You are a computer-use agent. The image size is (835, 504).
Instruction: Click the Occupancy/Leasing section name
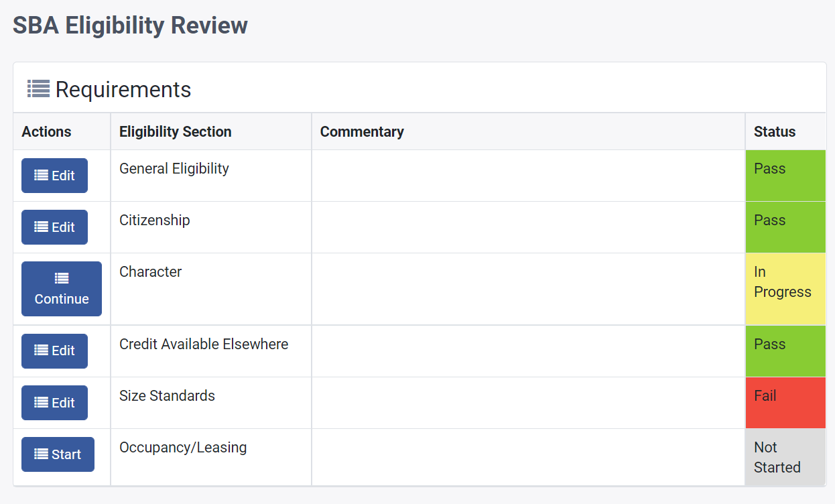point(183,448)
